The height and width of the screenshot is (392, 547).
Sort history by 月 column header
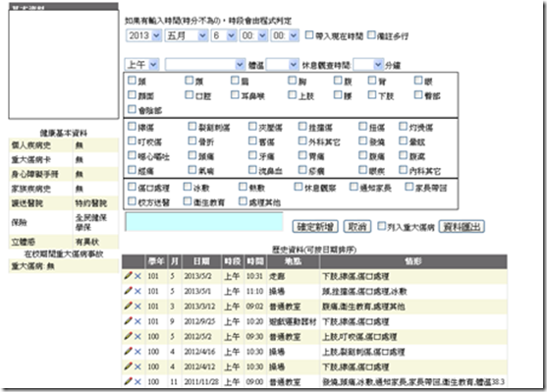tap(175, 261)
